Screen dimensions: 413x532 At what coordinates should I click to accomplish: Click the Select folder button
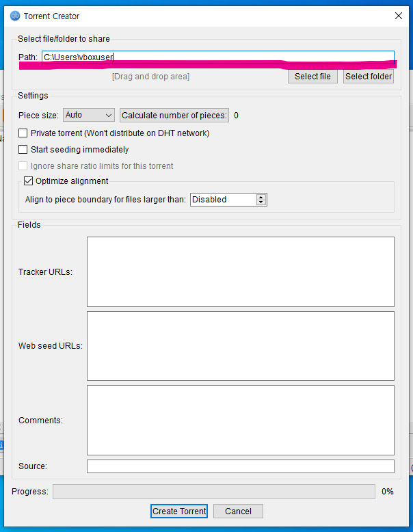(368, 77)
